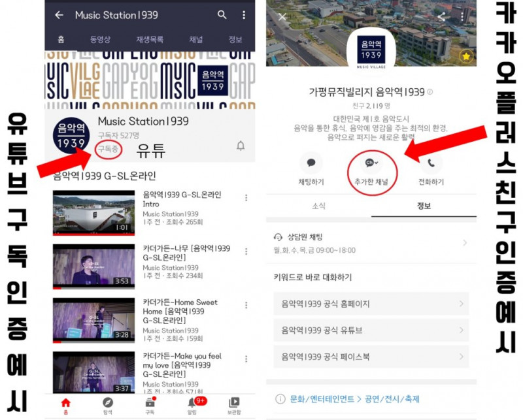The image size is (523, 420).
Task: Open 구독 subscriptions in bottom navigation
Action: (150, 406)
